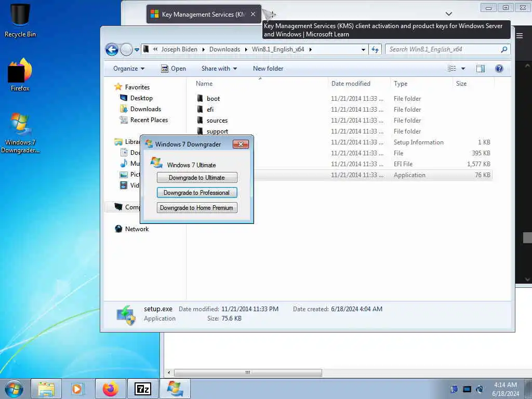Viewport: 532px width, 399px height.
Task: Open 7-Zip from the taskbar
Action: click(x=143, y=389)
